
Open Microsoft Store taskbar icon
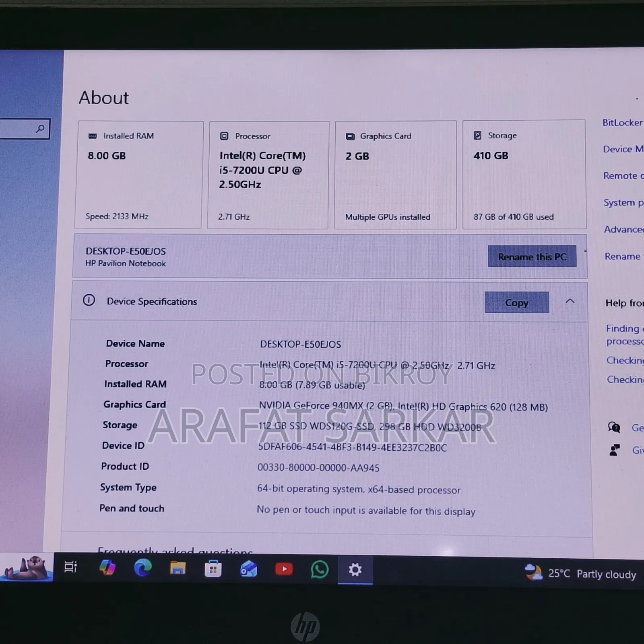pyautogui.click(x=213, y=569)
